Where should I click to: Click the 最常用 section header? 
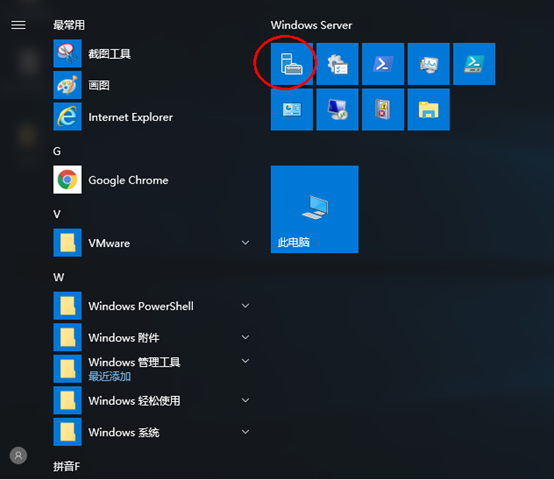coord(69,25)
